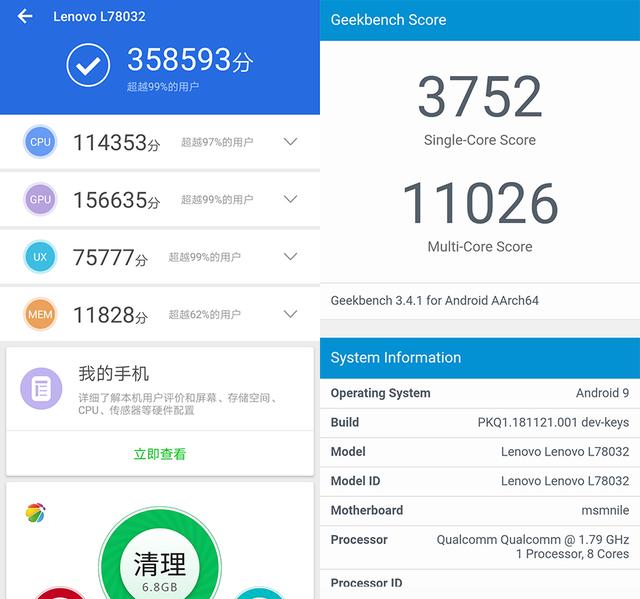The height and width of the screenshot is (599, 640).
Task: Select the Motherboard value msmnile
Action: pos(605,510)
